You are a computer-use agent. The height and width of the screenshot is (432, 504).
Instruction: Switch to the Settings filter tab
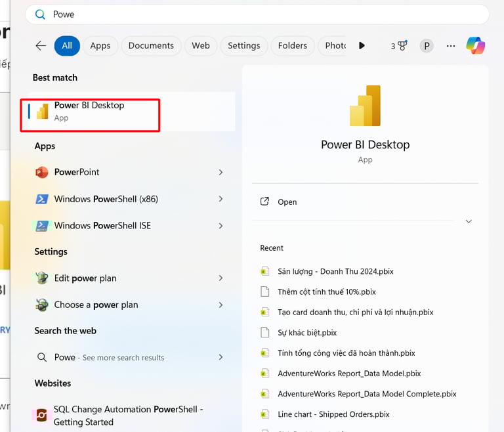click(x=244, y=46)
